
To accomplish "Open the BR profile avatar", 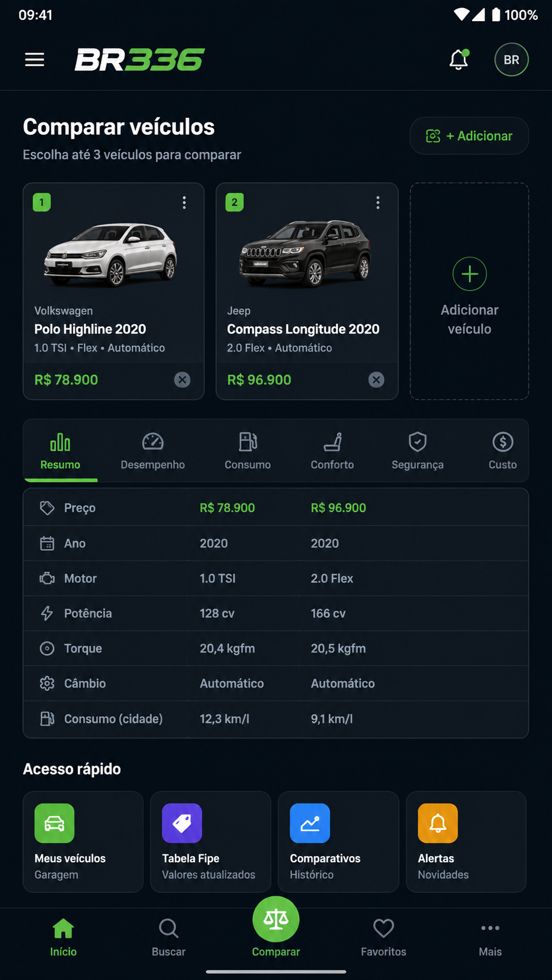I will [512, 60].
